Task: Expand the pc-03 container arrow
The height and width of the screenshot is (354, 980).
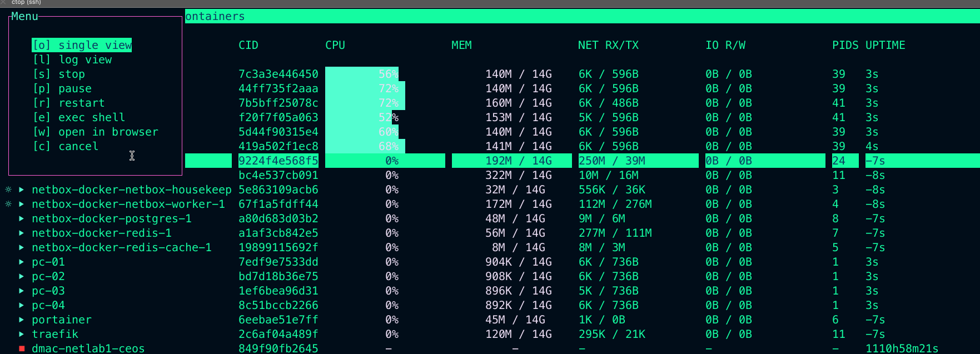Action: coord(21,291)
